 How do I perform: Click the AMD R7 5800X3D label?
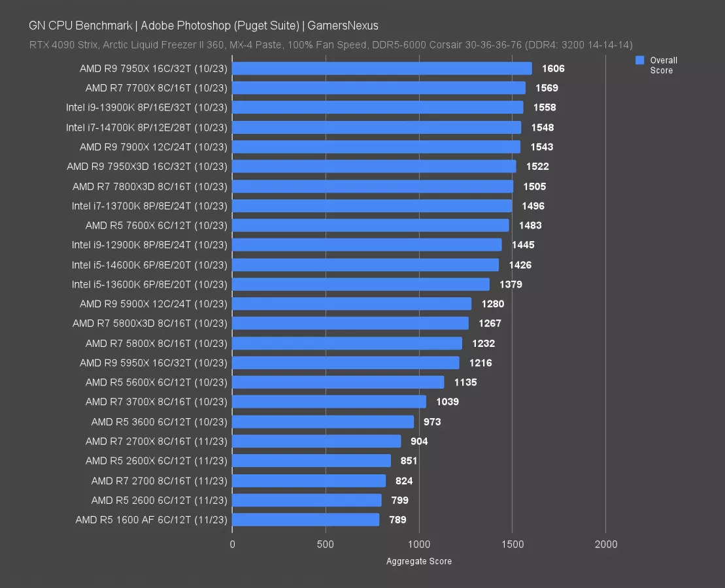click(150, 323)
